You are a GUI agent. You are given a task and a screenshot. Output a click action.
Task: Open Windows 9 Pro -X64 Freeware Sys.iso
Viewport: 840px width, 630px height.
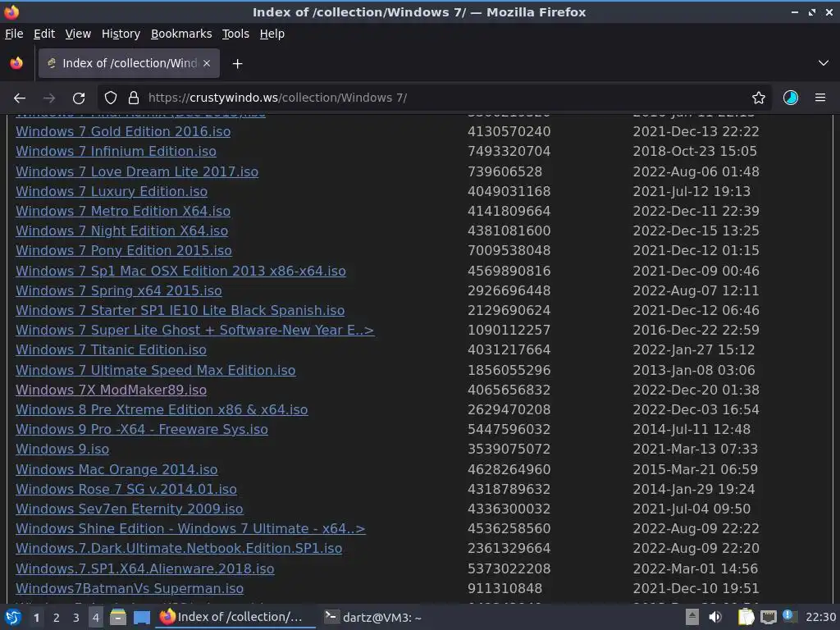tap(142, 430)
